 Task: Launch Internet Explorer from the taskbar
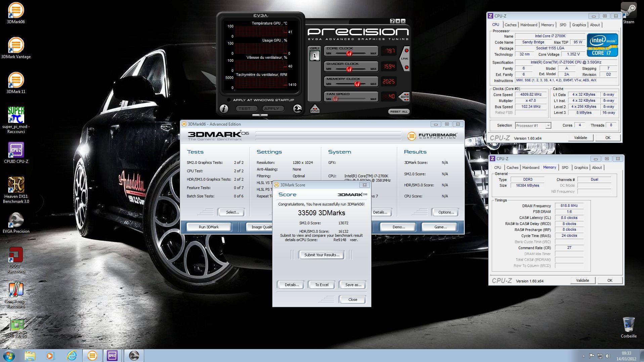click(x=71, y=355)
